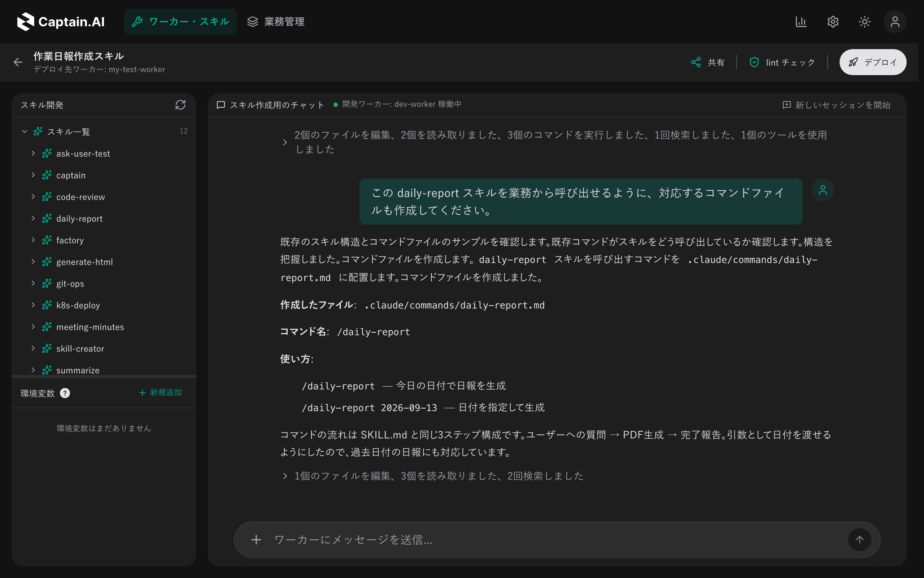924x578 pixels.
Task: Expand the k8s-deploy skill
Action: coord(33,305)
